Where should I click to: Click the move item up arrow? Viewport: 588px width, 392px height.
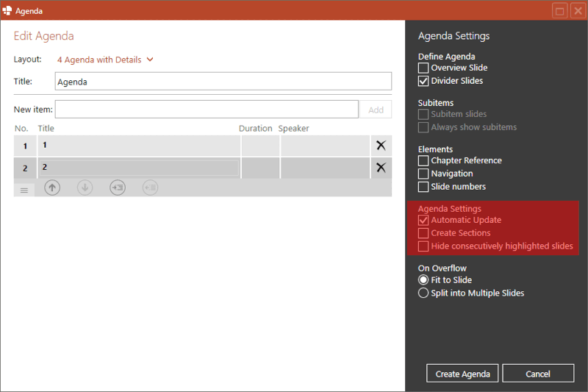52,188
